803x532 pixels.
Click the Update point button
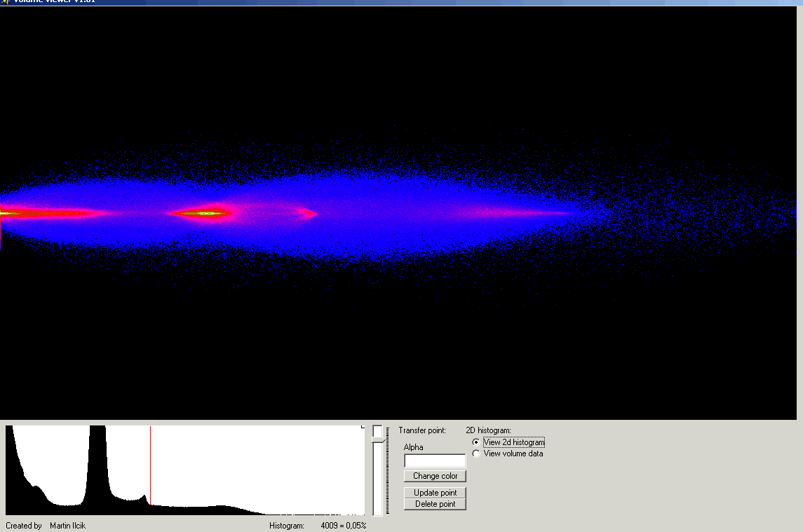(x=435, y=493)
